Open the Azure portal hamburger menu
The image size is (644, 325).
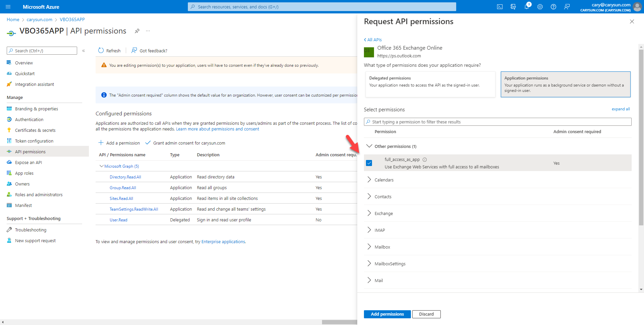[8, 7]
